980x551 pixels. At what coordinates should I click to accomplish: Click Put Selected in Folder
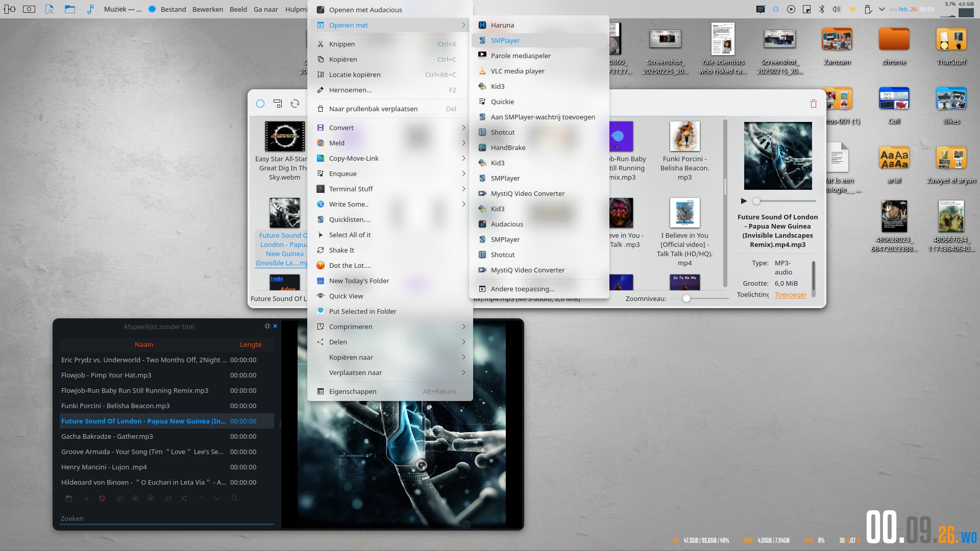coord(390,311)
